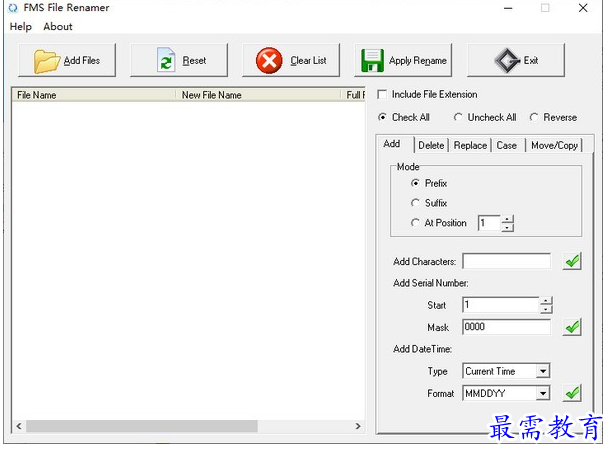This screenshot has width=611, height=459.
Task: Open the Help menu
Action: click(21, 26)
